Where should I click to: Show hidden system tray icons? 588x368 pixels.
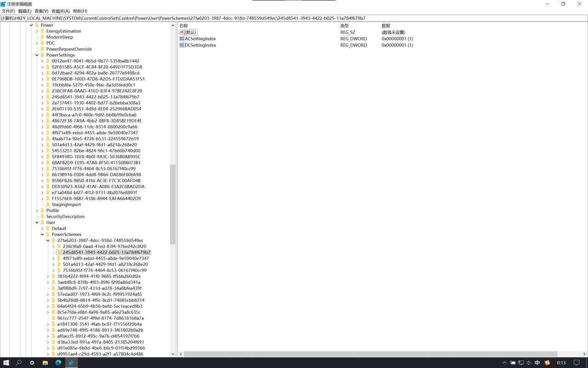tap(504, 363)
